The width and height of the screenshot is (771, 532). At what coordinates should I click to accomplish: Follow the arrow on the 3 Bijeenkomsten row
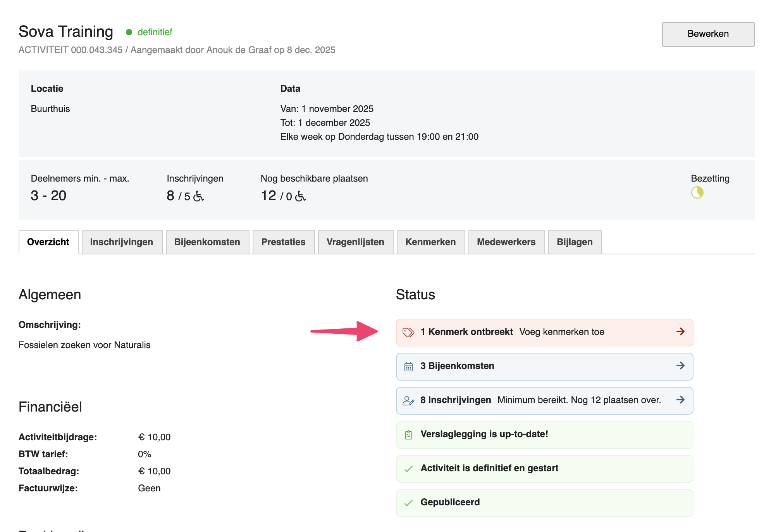(680, 366)
